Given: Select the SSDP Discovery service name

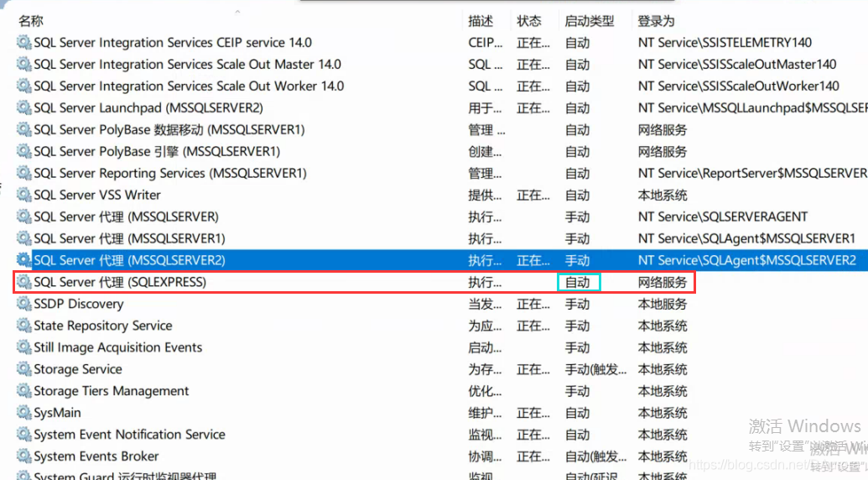Looking at the screenshot, I should click(79, 304).
